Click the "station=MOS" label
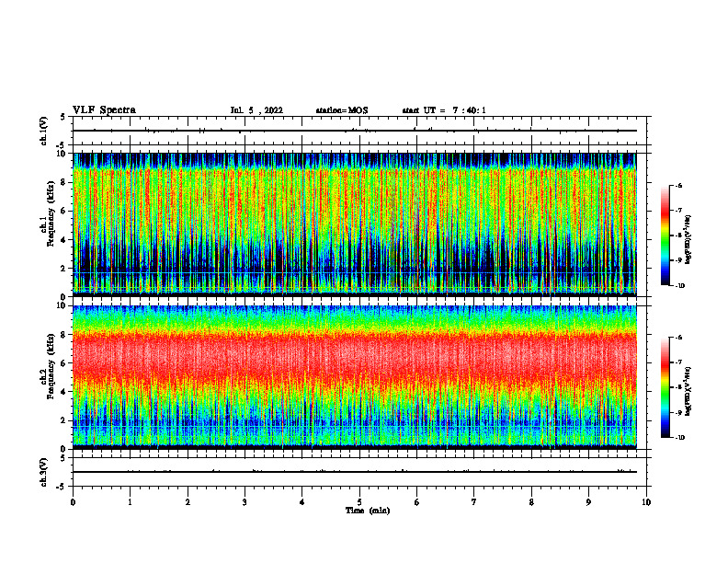The width and height of the screenshot is (728, 563). coord(342,110)
